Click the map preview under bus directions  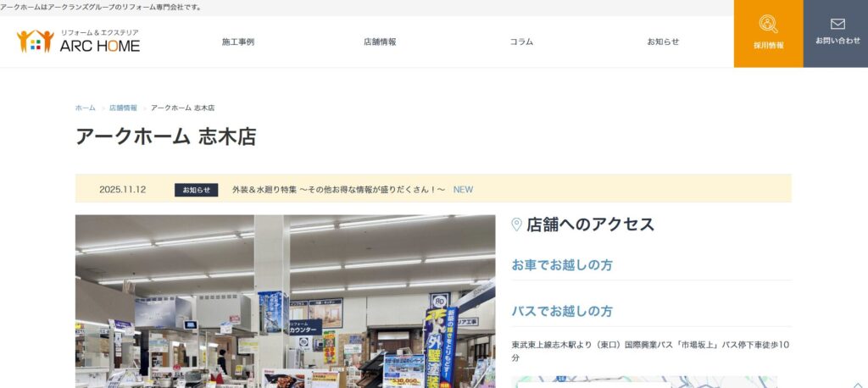click(644, 382)
